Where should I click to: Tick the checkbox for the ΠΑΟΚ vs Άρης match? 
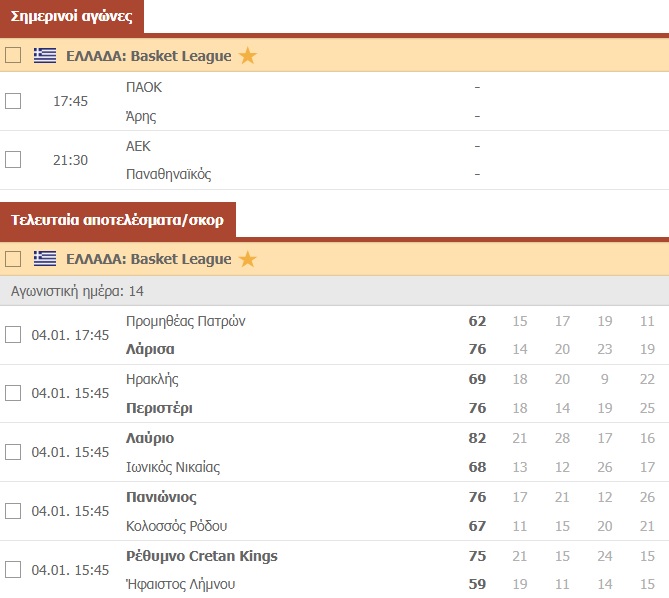click(x=13, y=101)
